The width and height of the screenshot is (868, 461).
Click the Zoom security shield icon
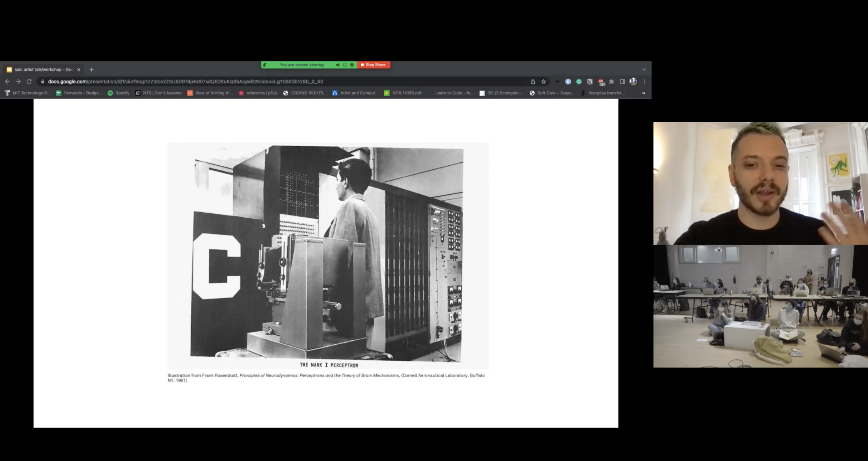352,65
